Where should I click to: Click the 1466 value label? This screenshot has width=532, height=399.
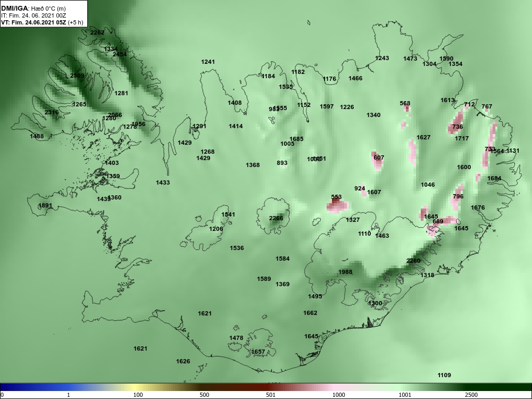pyautogui.click(x=355, y=78)
